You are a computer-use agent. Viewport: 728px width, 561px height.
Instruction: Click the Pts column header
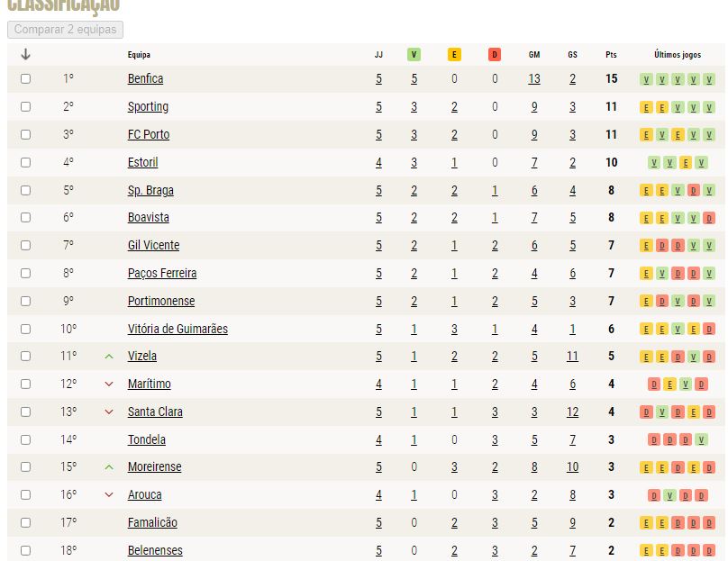click(611, 55)
